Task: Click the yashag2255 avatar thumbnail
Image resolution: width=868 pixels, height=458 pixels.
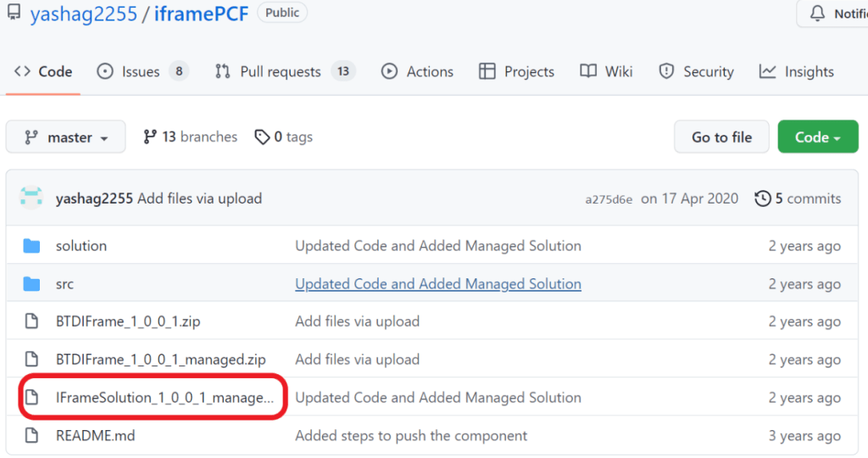Action: coord(31,198)
